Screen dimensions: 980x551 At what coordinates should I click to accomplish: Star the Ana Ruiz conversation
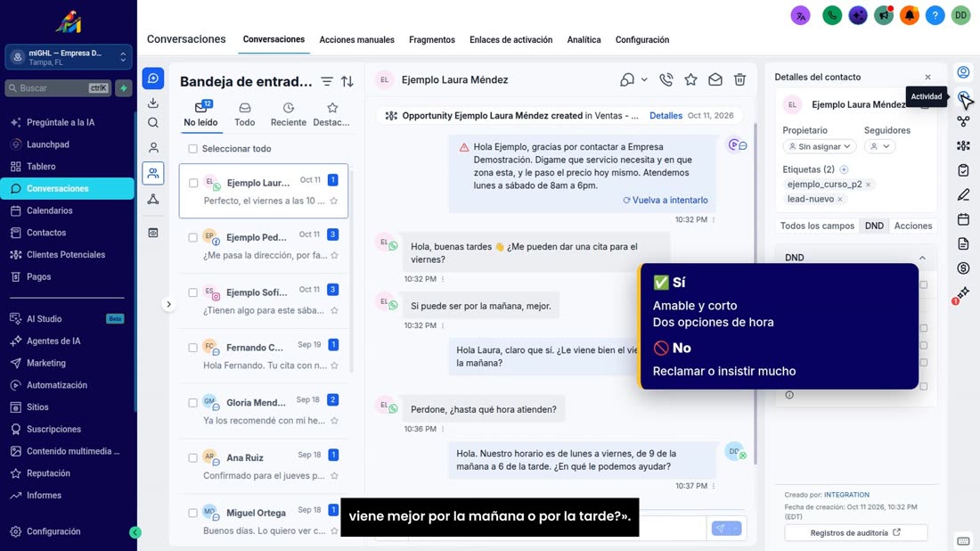tap(334, 475)
